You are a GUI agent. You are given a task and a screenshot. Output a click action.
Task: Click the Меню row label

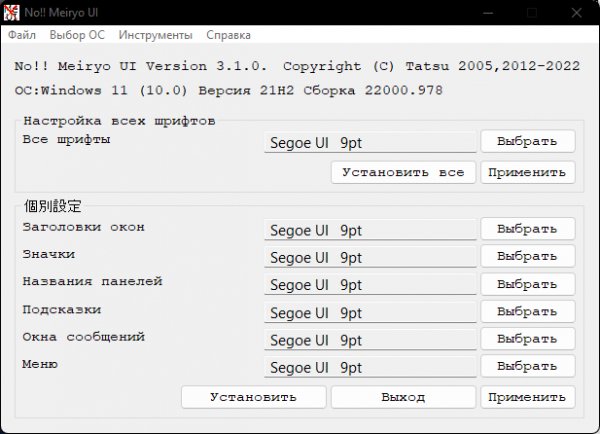tap(40, 364)
